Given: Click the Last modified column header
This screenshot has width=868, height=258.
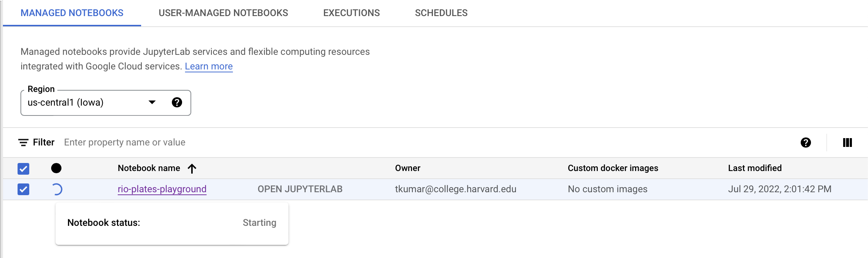Looking at the screenshot, I should (x=755, y=168).
